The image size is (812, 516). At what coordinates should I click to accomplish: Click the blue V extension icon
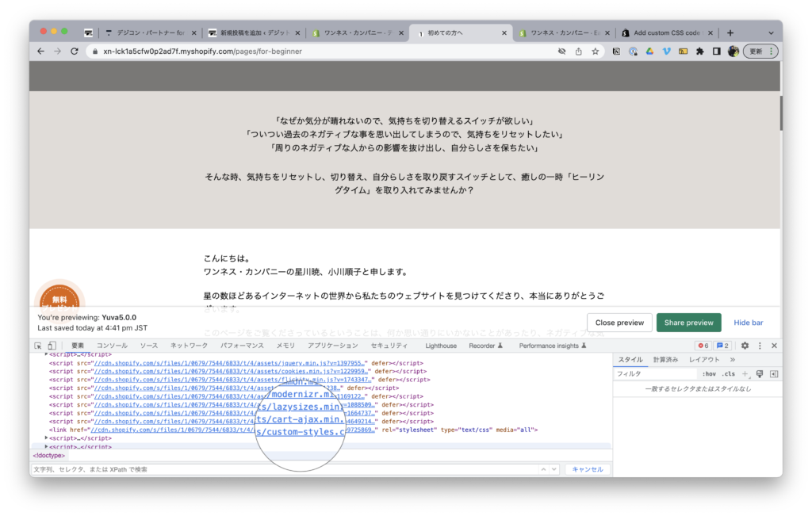[666, 52]
